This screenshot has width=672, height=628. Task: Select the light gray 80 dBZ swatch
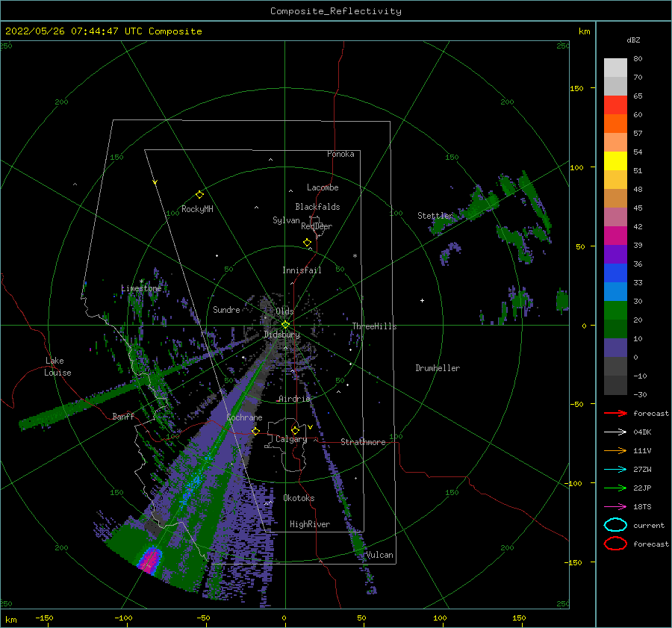coord(615,68)
